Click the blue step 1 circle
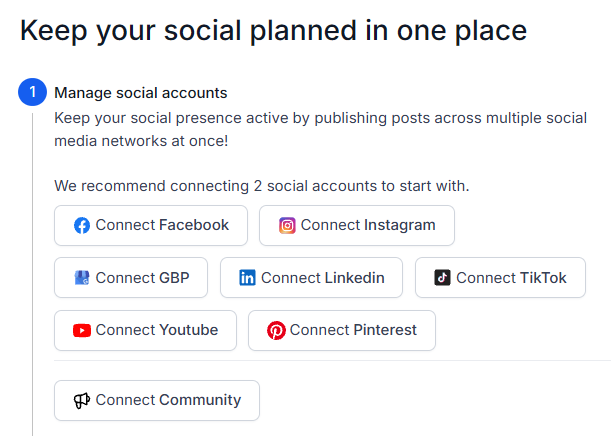 coord(32,93)
